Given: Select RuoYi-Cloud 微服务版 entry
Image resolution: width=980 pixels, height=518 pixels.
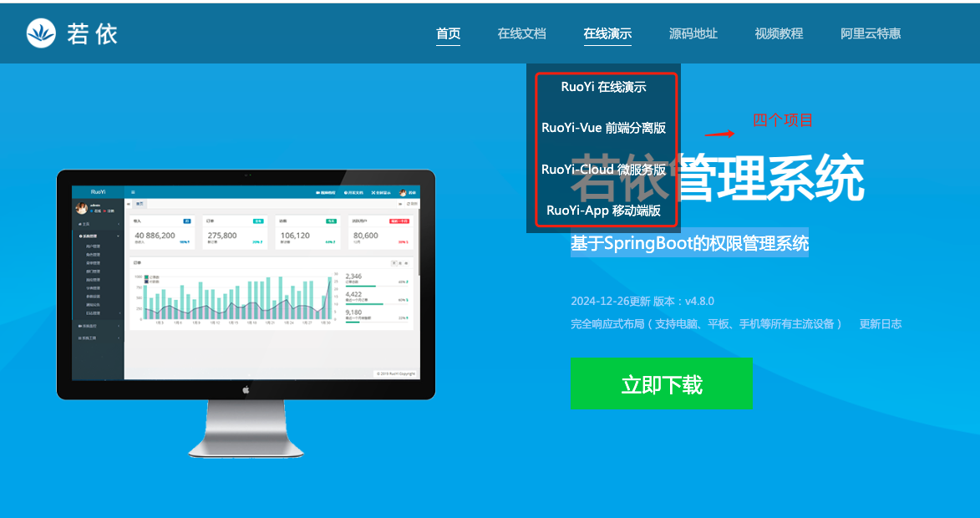Looking at the screenshot, I should click(x=604, y=170).
